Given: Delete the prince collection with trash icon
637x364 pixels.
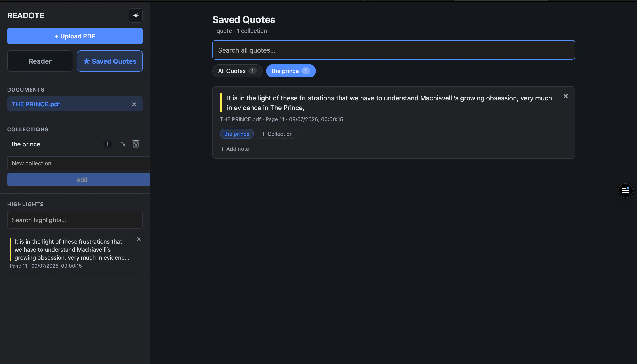Looking at the screenshot, I should click(136, 144).
